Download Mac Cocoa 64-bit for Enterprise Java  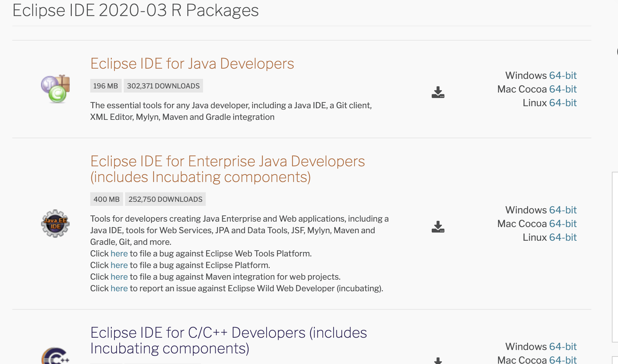click(x=563, y=224)
